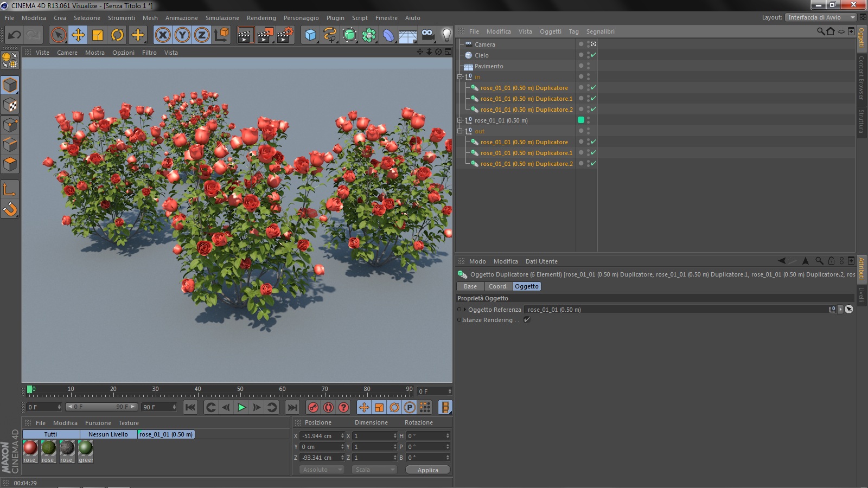Click the Undo arrow icon
The image size is (868, 488).
coord(15,35)
